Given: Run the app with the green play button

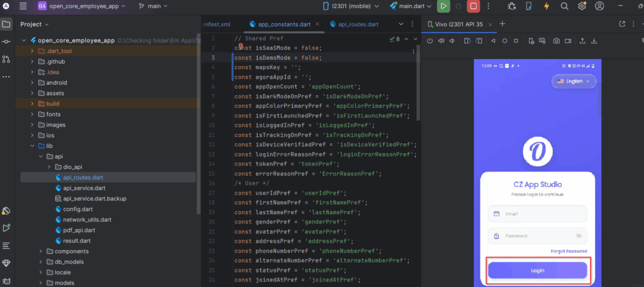Looking at the screenshot, I should pos(443,6).
